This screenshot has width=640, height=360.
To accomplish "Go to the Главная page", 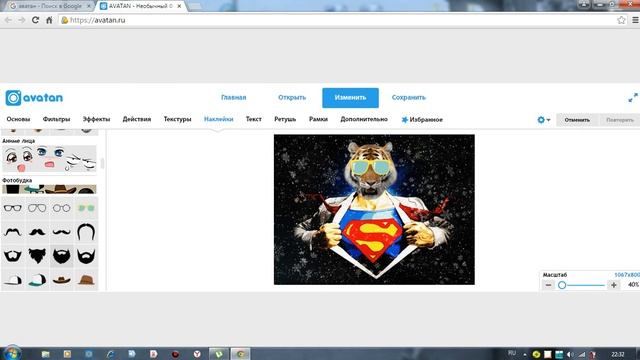I will click(x=233, y=98).
